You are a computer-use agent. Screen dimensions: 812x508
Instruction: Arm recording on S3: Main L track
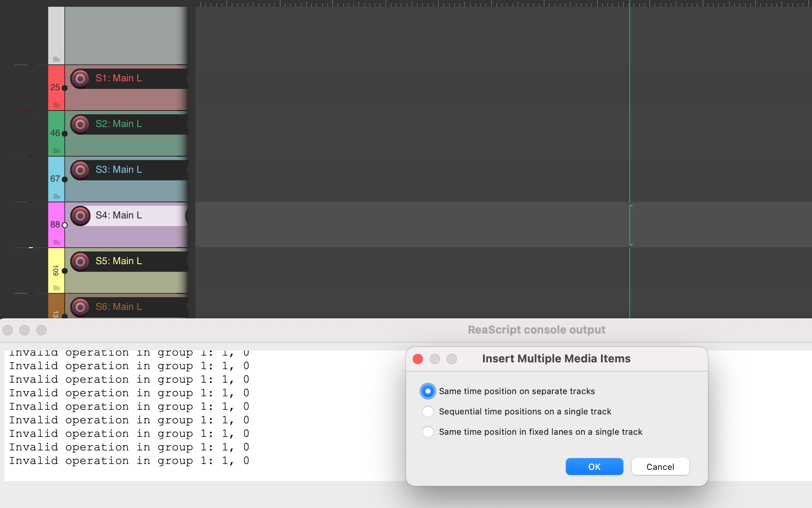click(x=80, y=170)
